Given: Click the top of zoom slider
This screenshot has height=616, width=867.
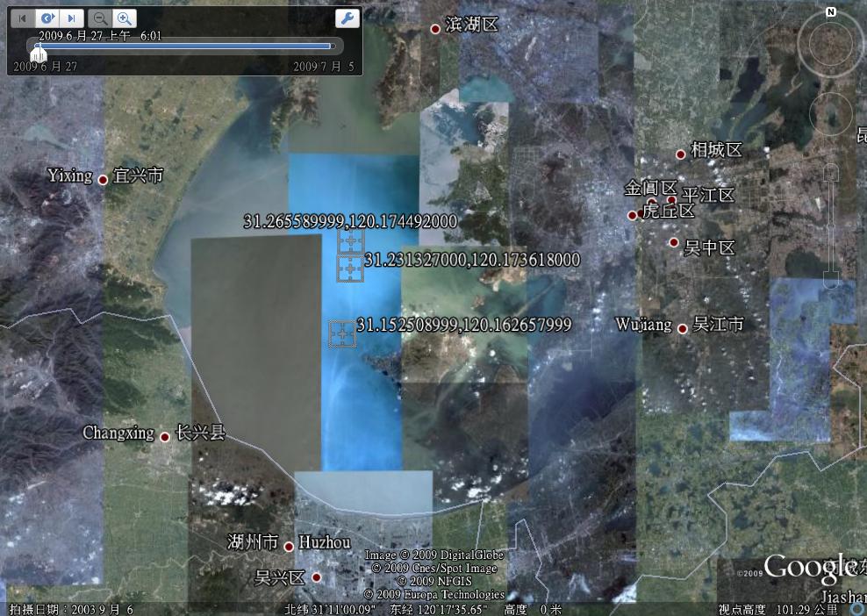Looking at the screenshot, I should tap(830, 172).
